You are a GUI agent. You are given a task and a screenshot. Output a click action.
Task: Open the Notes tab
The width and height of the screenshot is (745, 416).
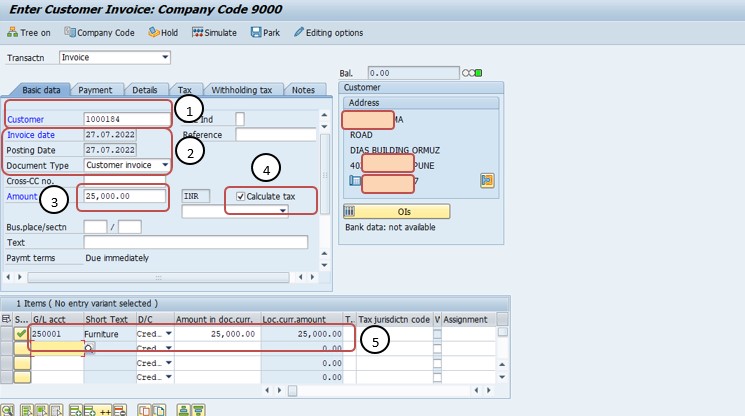tap(303, 90)
